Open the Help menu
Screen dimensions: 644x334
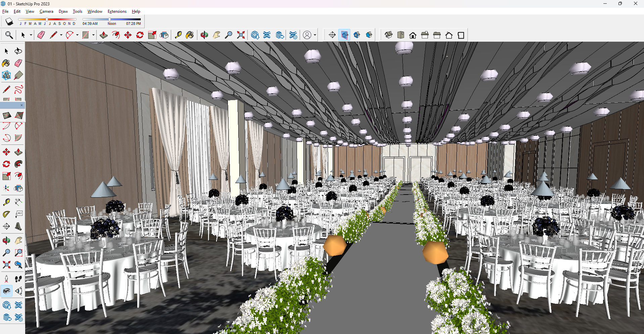point(136,11)
